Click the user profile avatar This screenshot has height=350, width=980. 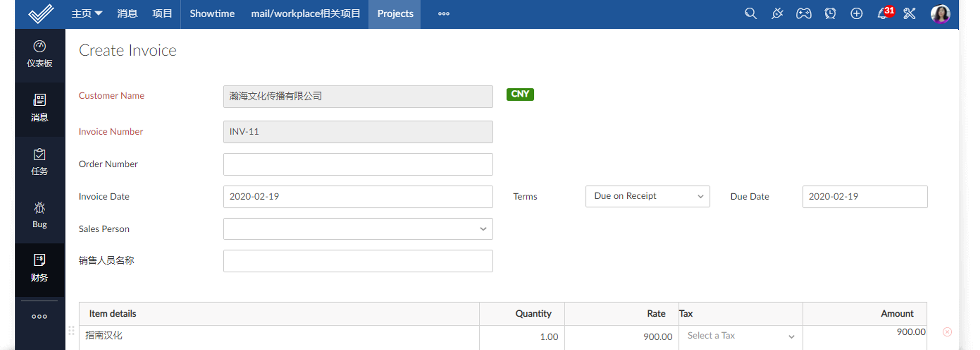pos(940,14)
